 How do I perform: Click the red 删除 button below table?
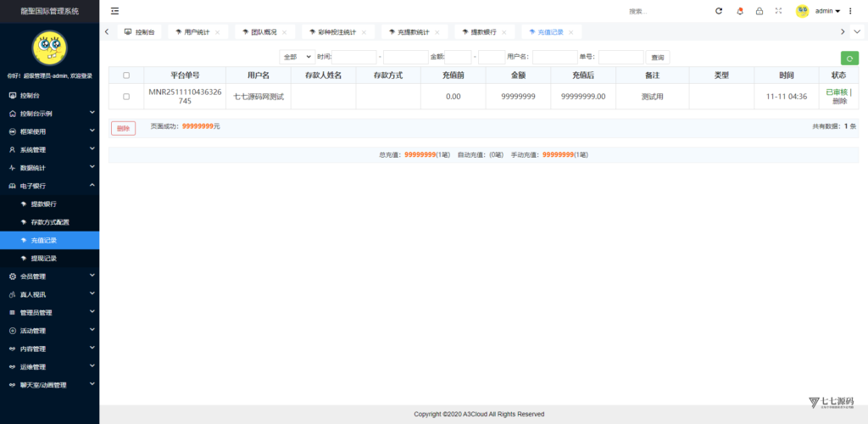[123, 128]
